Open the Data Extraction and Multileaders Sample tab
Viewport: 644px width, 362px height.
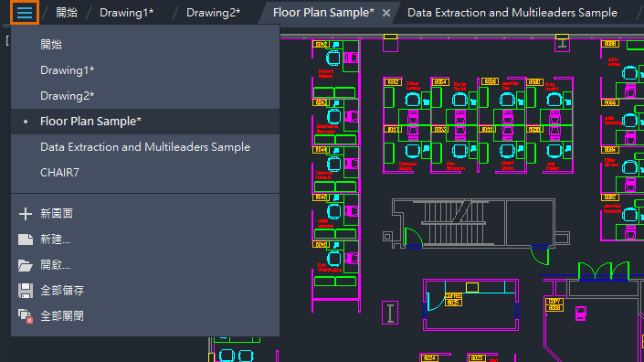[x=512, y=13]
